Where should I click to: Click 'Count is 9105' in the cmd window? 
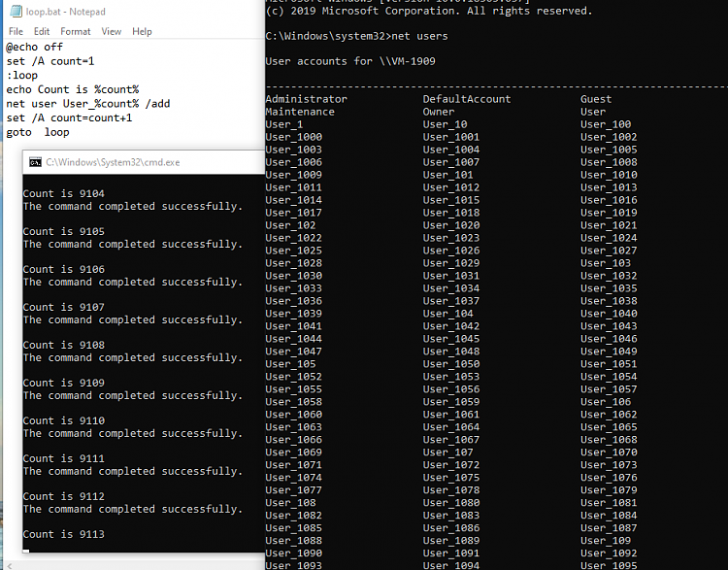pyautogui.click(x=64, y=231)
